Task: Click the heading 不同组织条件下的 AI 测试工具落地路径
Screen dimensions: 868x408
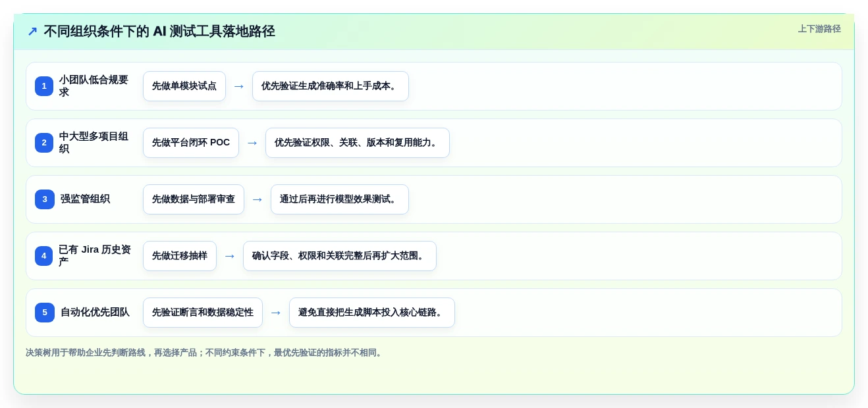Action: (159, 32)
